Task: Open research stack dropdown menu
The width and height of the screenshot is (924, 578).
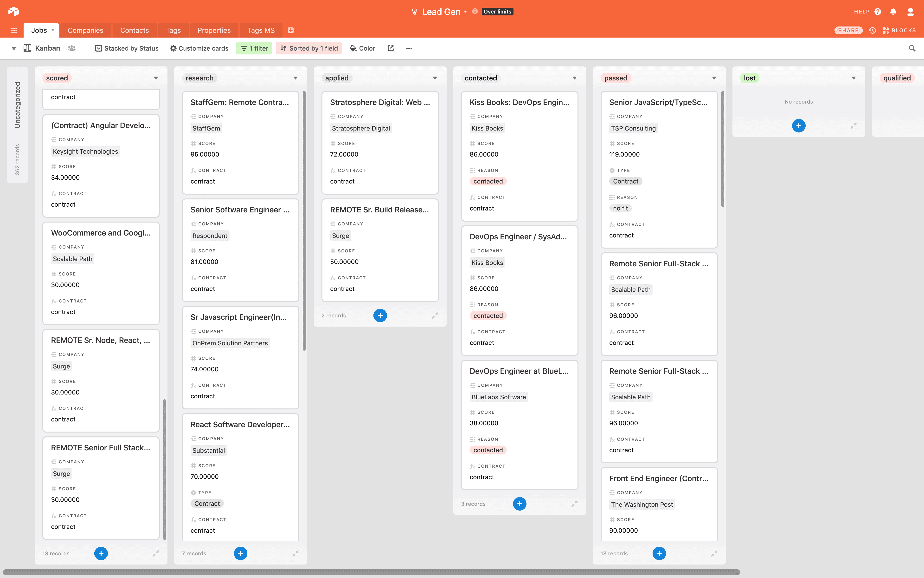Action: pos(295,78)
